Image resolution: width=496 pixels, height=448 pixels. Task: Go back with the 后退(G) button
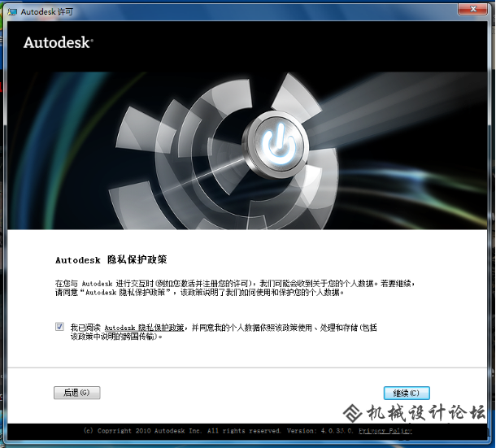click(x=77, y=393)
